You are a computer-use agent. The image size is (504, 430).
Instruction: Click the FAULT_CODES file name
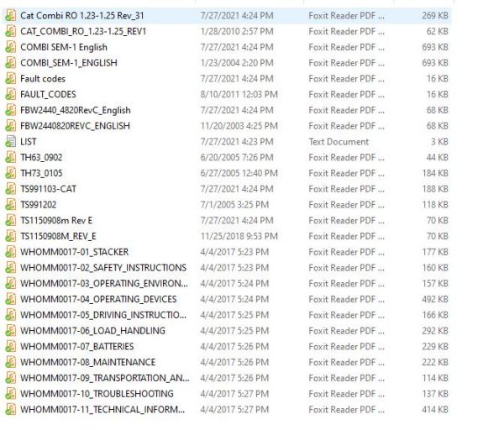pos(48,94)
